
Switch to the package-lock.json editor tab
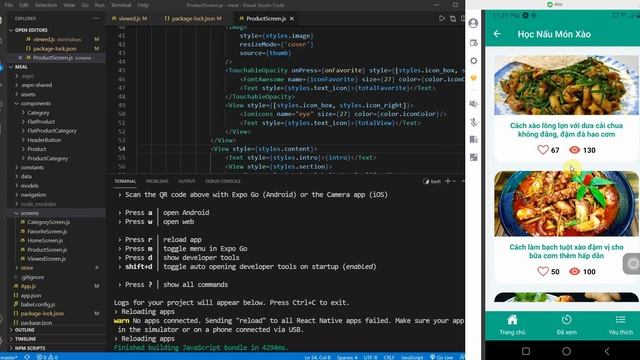(x=193, y=19)
